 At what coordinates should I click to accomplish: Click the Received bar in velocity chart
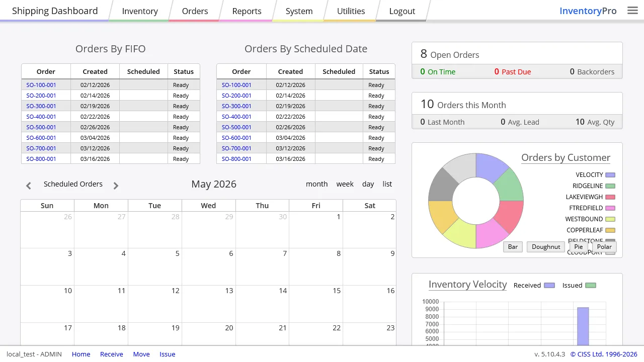583,326
